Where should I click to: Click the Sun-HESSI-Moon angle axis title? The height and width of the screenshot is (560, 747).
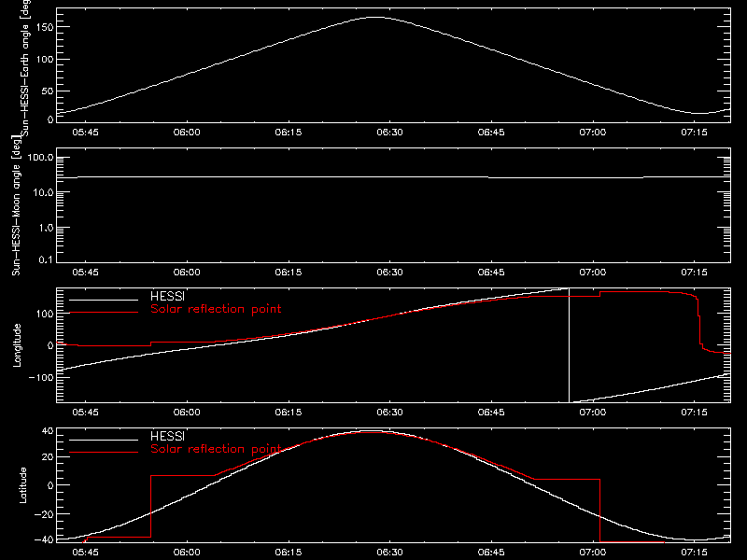click(x=17, y=205)
